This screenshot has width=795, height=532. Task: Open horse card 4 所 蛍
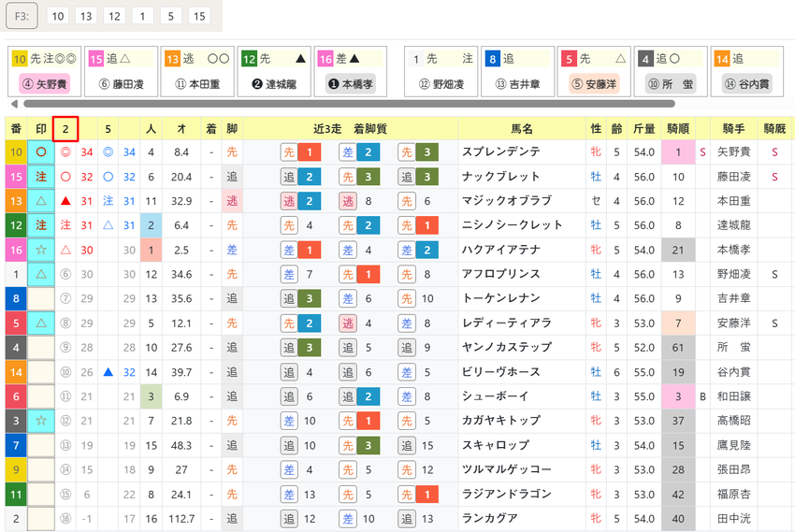tap(671, 71)
